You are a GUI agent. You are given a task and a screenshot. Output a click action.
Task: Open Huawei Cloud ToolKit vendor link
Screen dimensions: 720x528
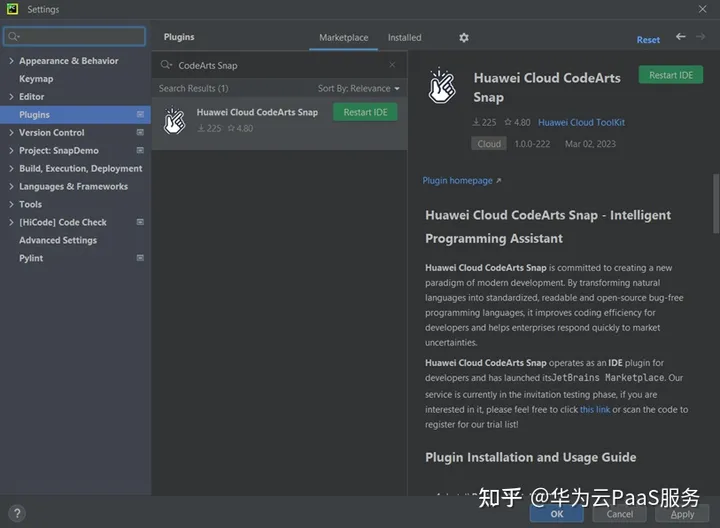581,122
